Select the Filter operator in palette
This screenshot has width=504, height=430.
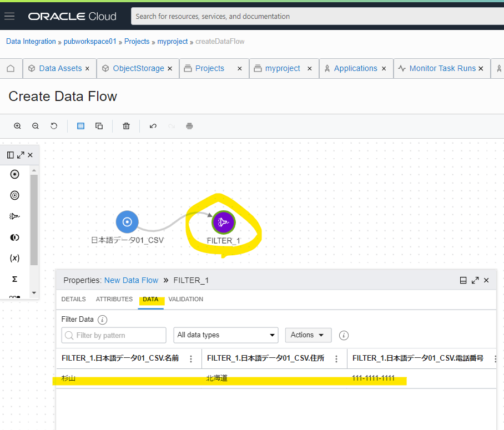coord(15,216)
